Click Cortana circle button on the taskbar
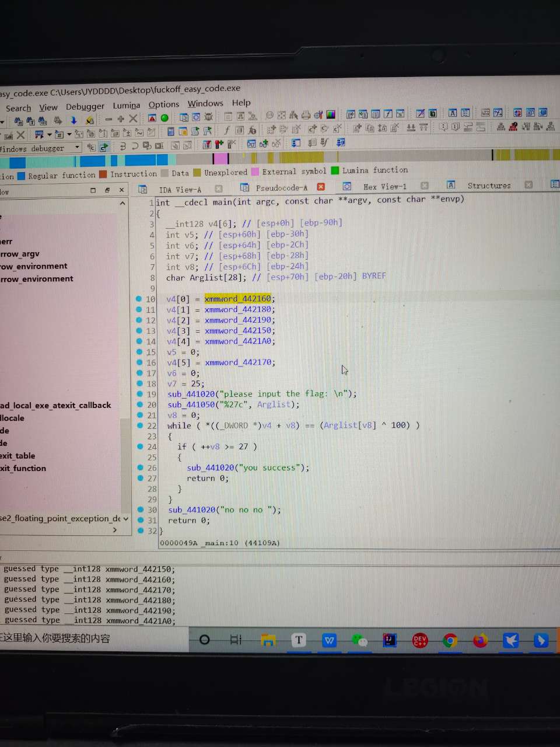The height and width of the screenshot is (747, 560). 204,640
